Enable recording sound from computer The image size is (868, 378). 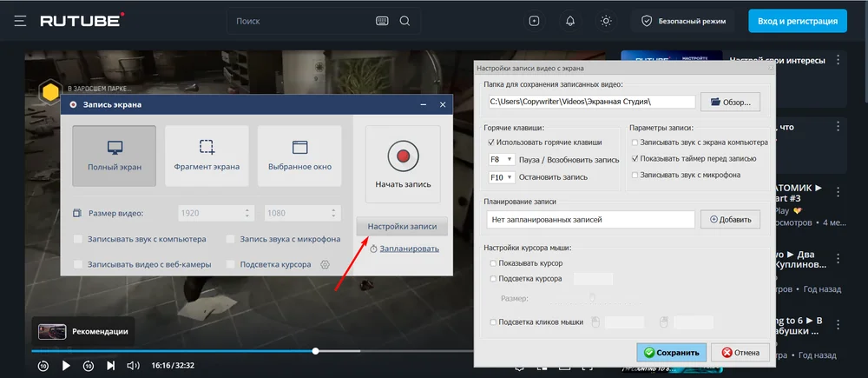(79, 239)
